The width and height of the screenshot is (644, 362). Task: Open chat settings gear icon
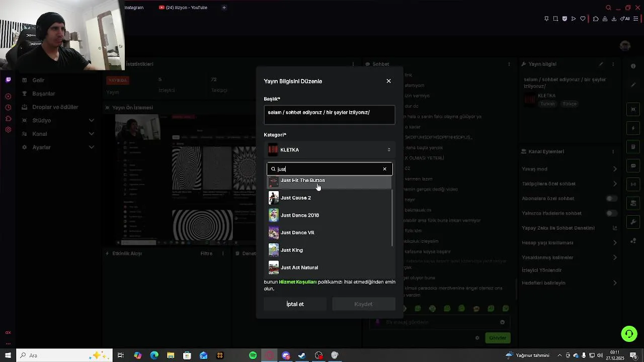[x=477, y=338]
